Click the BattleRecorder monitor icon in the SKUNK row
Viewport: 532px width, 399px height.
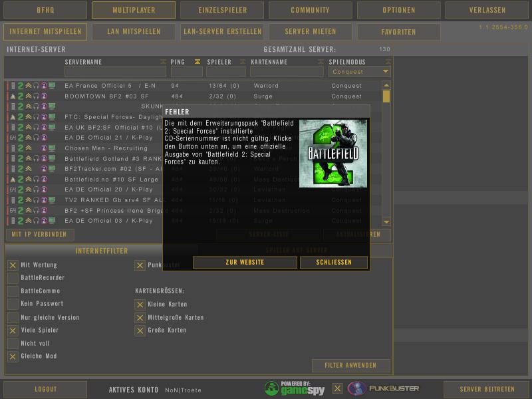(x=52, y=106)
